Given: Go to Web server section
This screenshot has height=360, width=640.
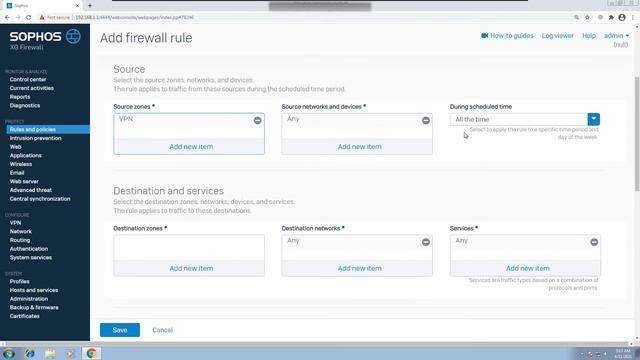Looking at the screenshot, I should (x=24, y=181).
